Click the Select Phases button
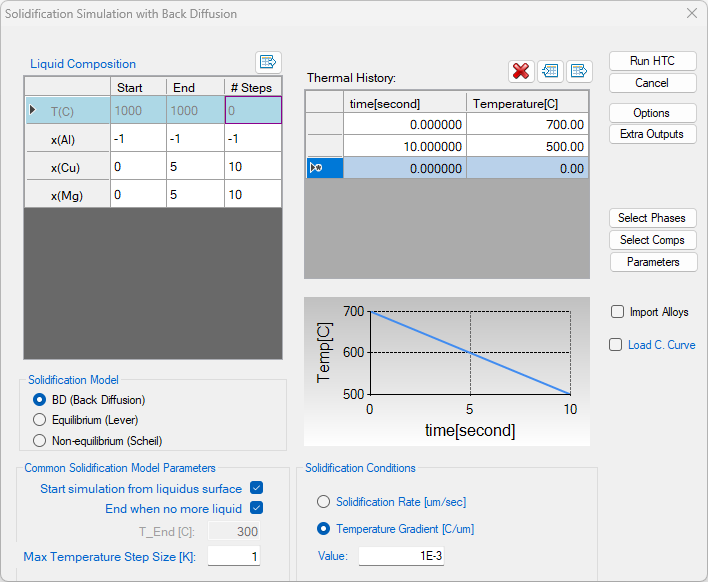The width and height of the screenshot is (708, 582). pos(652,218)
